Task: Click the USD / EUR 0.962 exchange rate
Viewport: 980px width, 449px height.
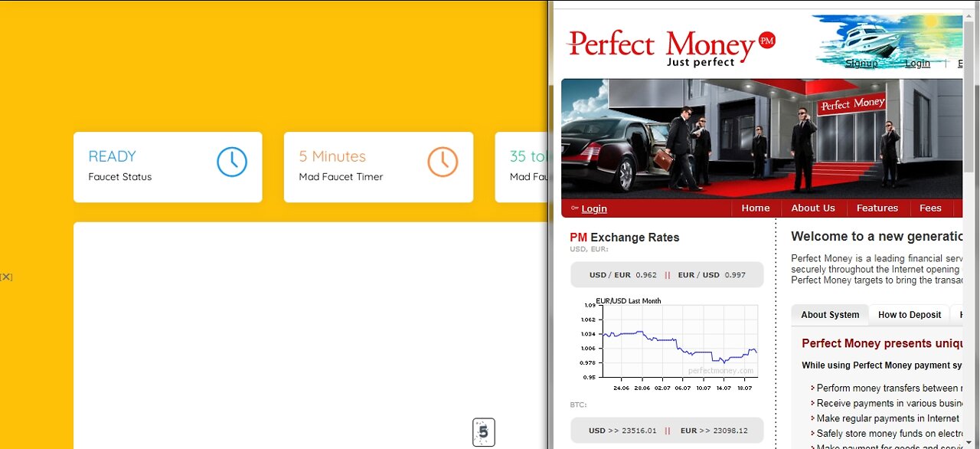Action: 622,275
